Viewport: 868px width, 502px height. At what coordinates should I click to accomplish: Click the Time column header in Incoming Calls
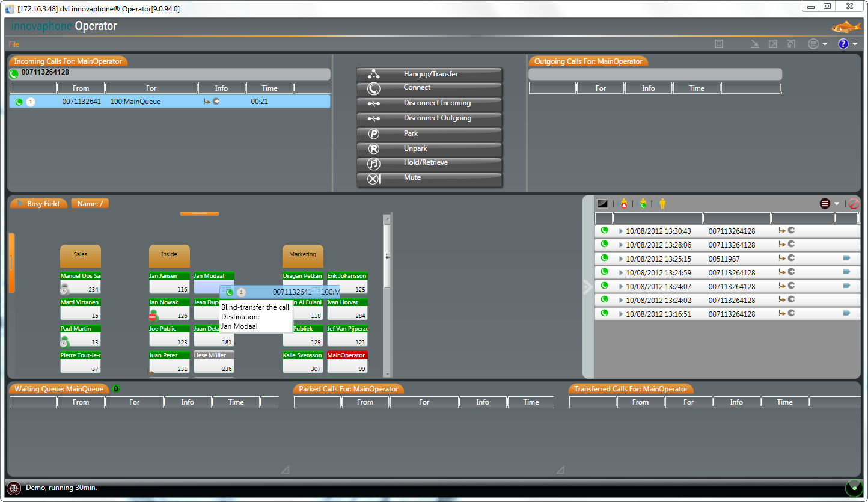tap(270, 88)
